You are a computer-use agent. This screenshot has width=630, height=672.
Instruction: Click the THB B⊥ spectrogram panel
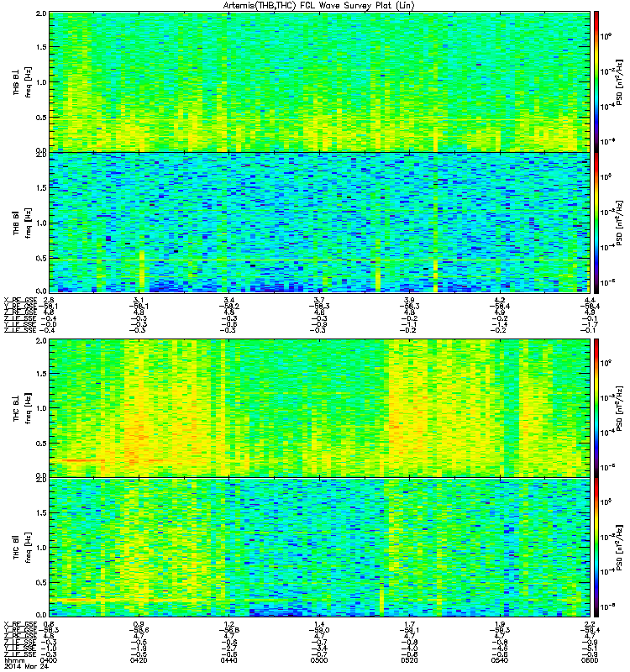tap(320, 81)
